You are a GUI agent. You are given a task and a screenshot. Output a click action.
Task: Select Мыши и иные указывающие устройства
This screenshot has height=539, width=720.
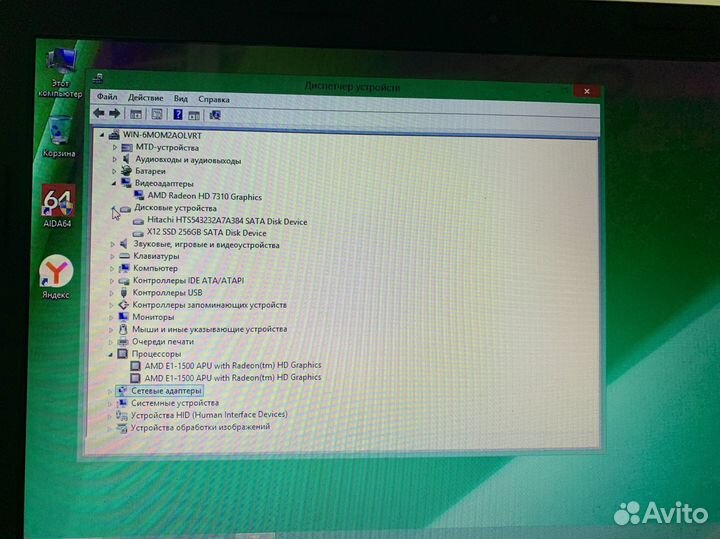pos(209,329)
